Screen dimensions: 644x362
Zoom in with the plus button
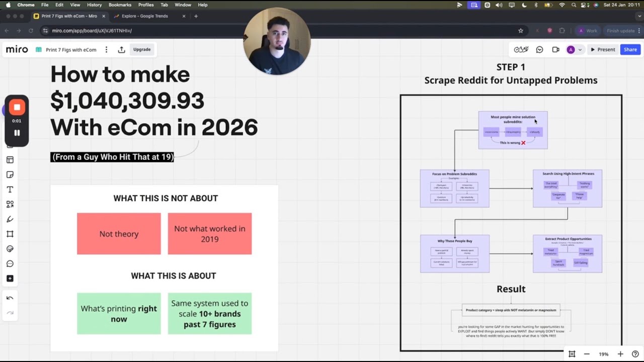pyautogui.click(x=620, y=354)
